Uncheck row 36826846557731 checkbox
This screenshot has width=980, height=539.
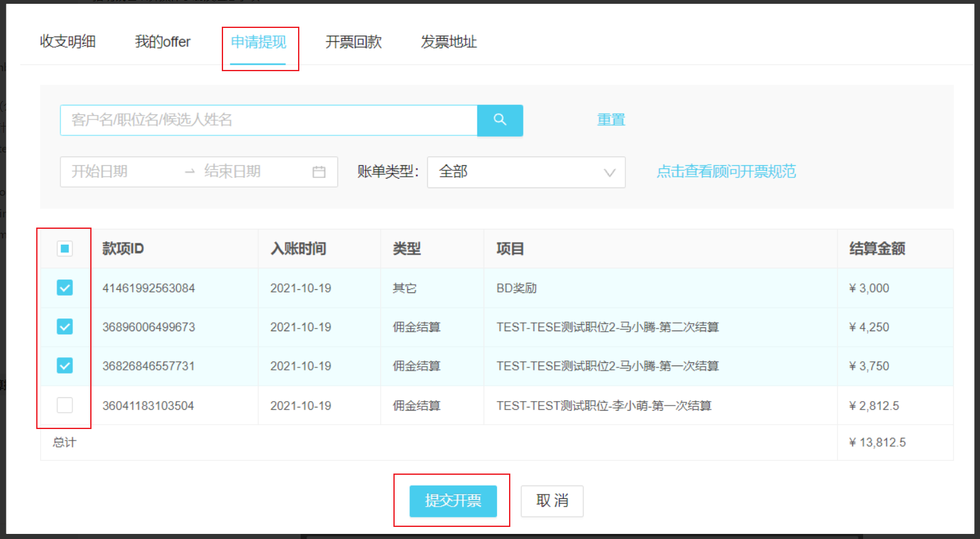click(x=65, y=365)
